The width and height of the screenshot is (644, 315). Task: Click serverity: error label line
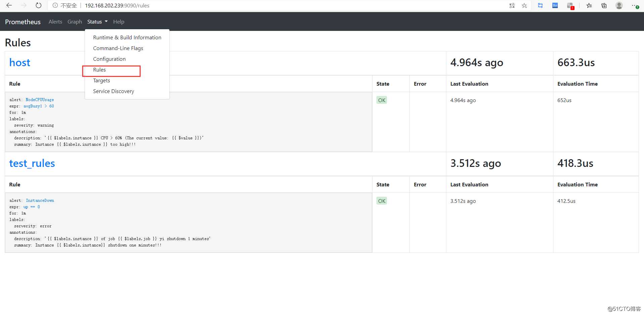tap(33, 226)
